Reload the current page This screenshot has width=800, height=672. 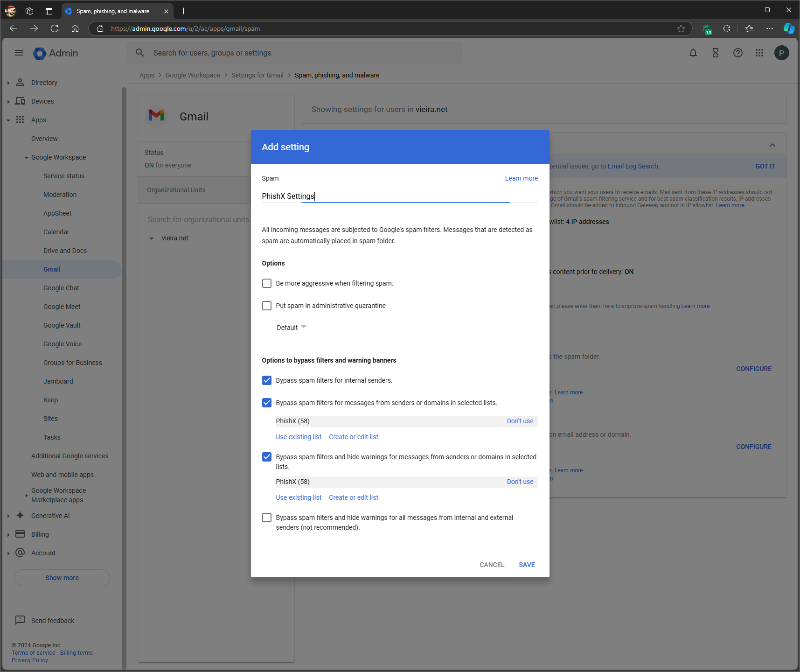pyautogui.click(x=55, y=28)
